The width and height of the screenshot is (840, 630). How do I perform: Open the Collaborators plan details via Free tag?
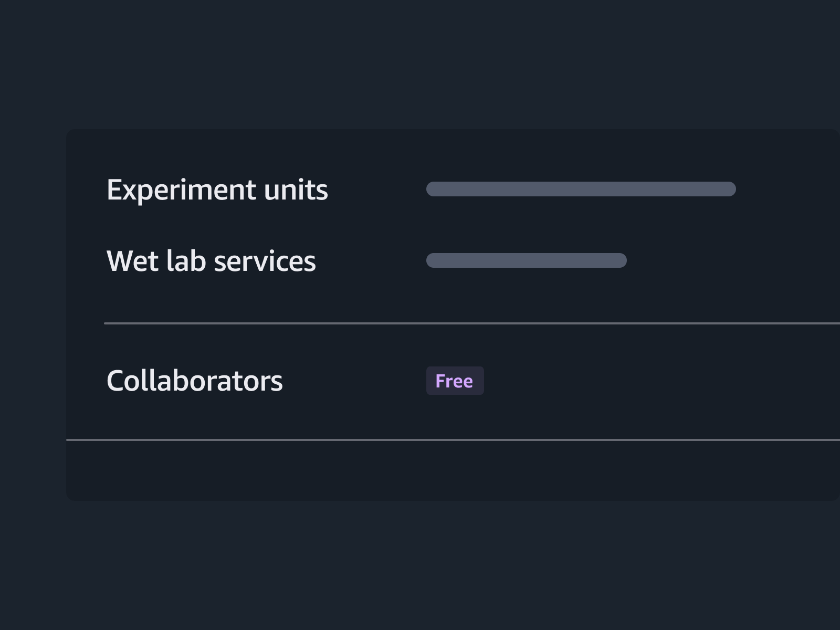455,381
